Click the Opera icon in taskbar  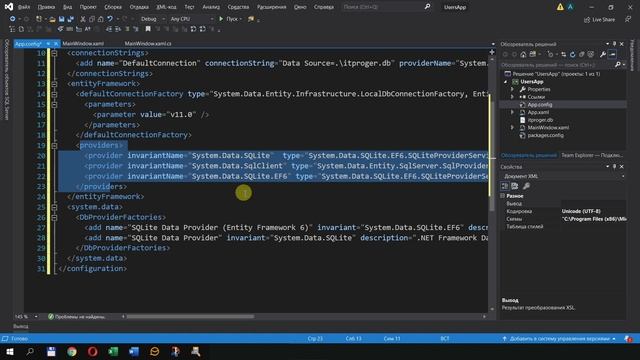coord(93,351)
